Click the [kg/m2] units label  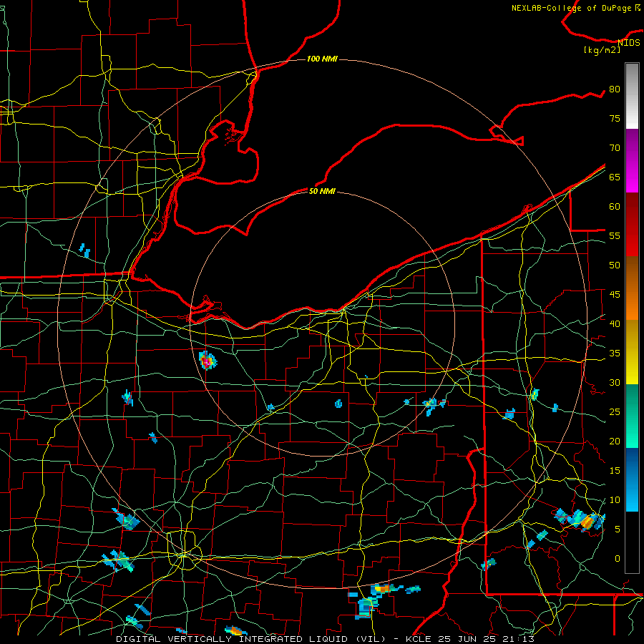coord(602,50)
